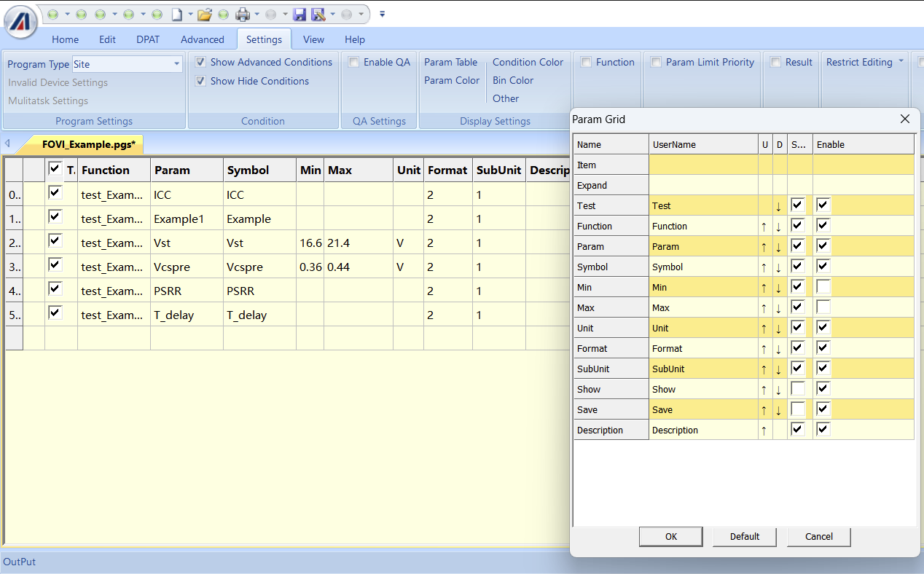Expand the Restrict Editing dropdown arrow
Screen dimensions: 924x574
901,62
